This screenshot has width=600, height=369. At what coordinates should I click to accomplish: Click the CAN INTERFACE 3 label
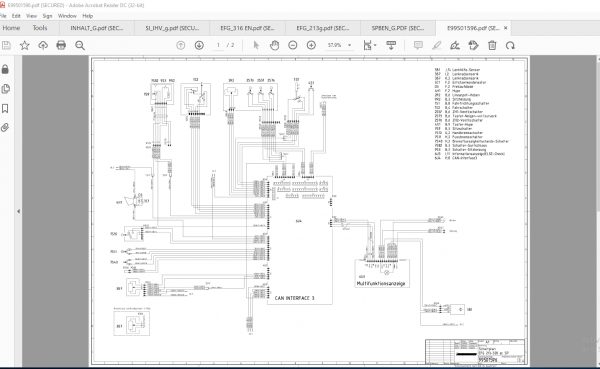[x=295, y=298]
